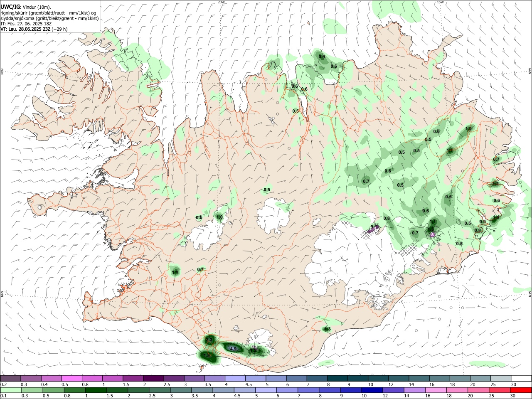The image size is (532, 399).
Task: Click the '0.5' value just west of the central glacier
Action: pos(199,217)
